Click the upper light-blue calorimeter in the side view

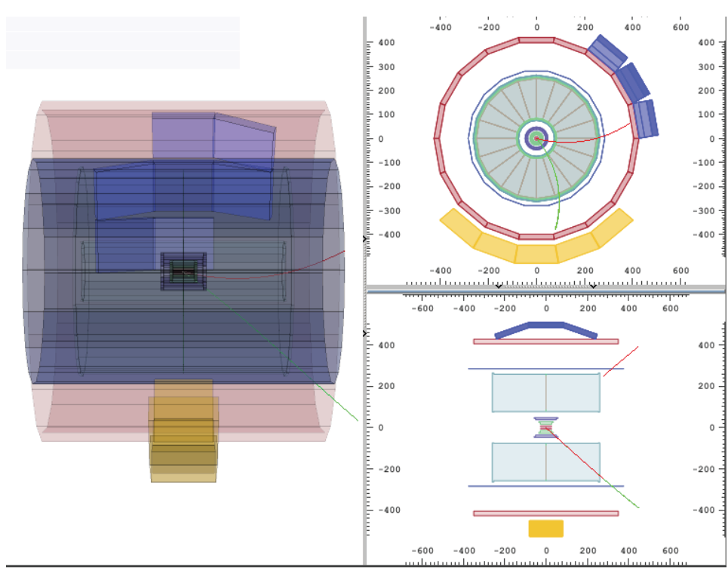click(546, 392)
